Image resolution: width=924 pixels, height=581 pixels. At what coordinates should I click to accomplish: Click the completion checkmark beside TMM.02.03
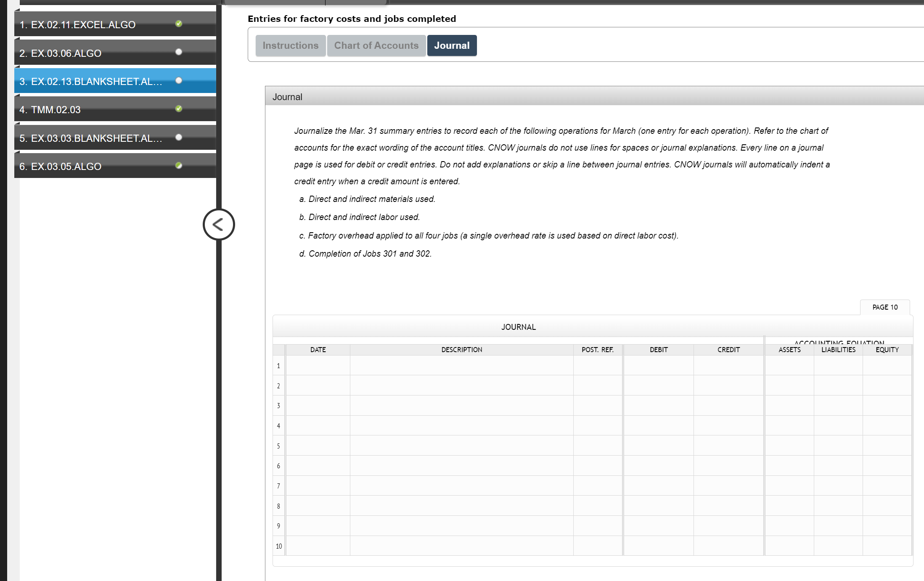click(179, 109)
